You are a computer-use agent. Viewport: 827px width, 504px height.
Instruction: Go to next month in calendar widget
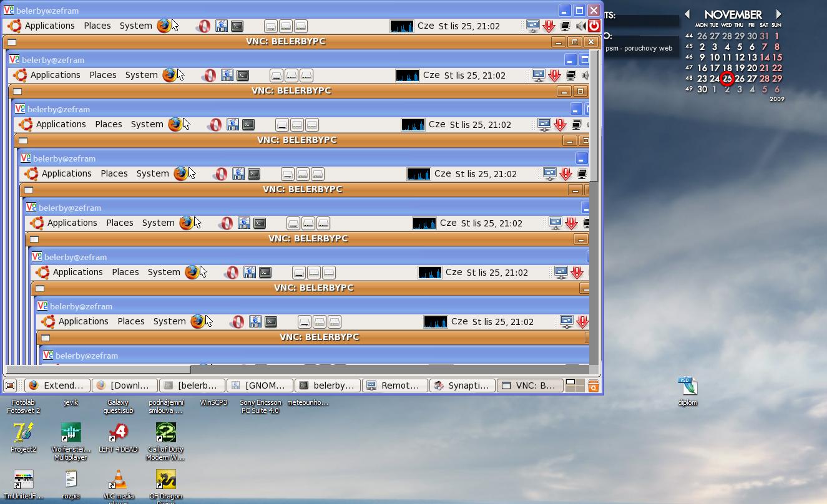coord(778,14)
